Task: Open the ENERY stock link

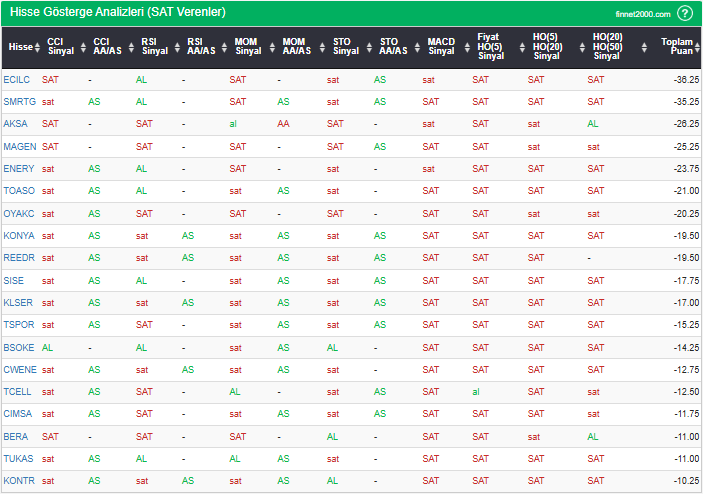Action: coord(19,169)
